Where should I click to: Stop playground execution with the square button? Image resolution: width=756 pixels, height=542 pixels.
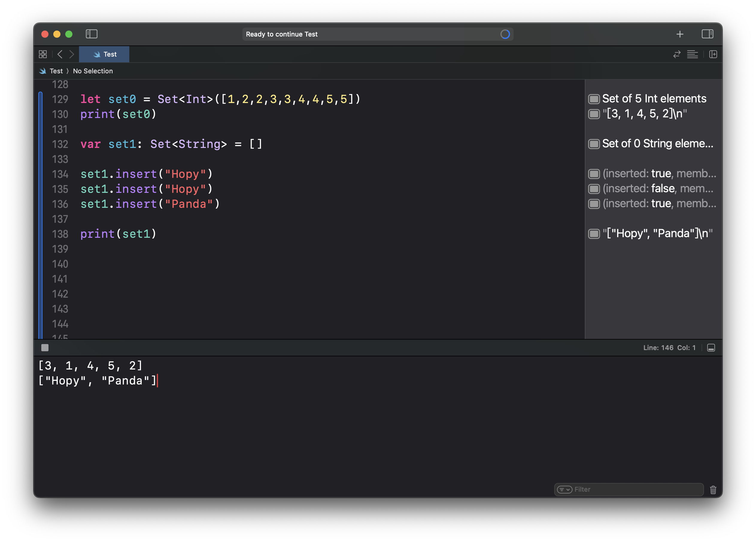point(45,348)
